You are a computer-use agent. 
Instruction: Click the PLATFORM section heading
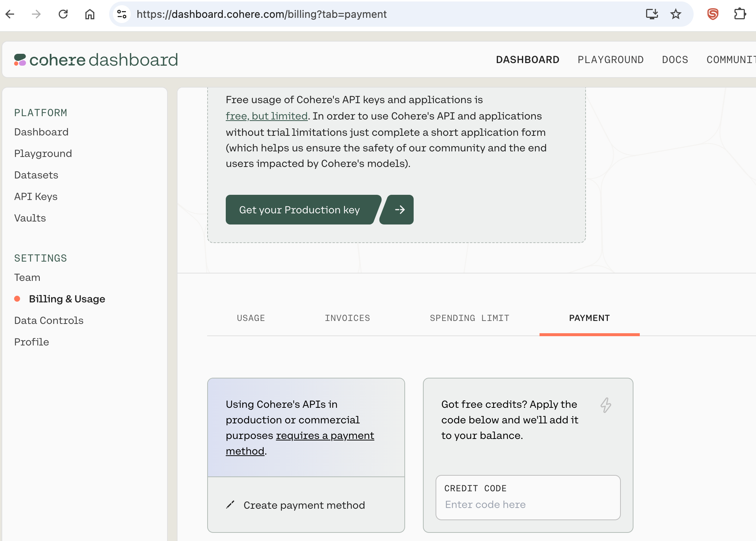click(41, 113)
